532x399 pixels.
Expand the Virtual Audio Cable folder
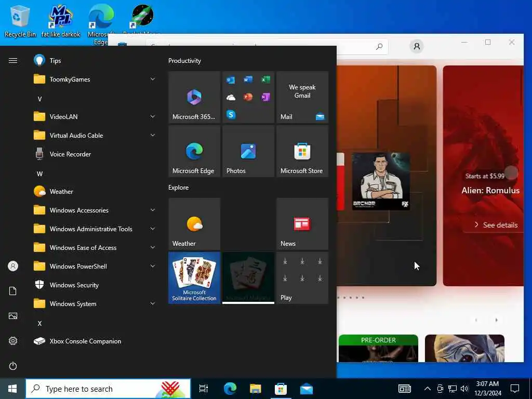[x=95, y=135]
